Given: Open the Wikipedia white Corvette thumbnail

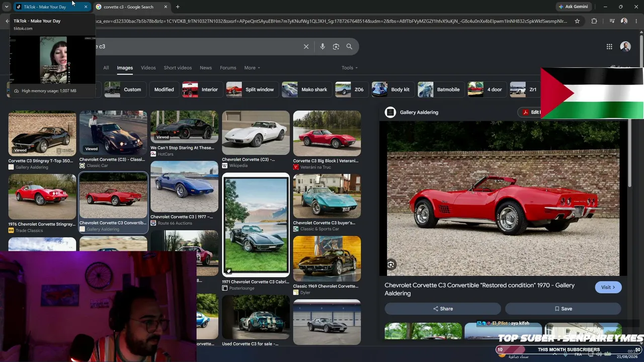Looking at the screenshot, I should [x=256, y=133].
